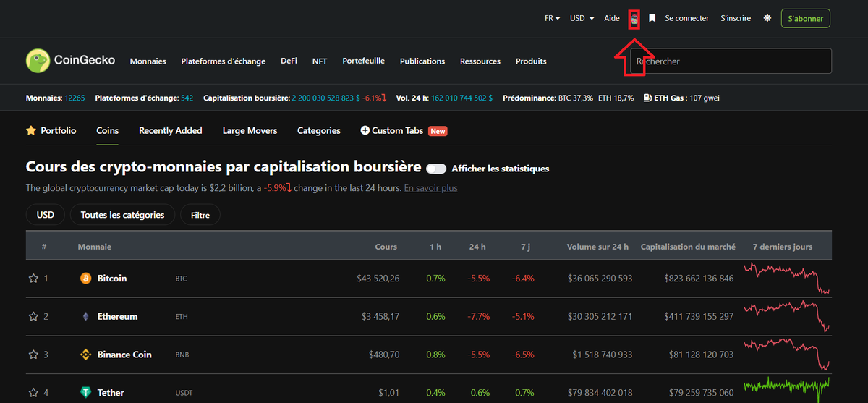Switch to the Categories tab
This screenshot has height=403, width=868.
319,131
